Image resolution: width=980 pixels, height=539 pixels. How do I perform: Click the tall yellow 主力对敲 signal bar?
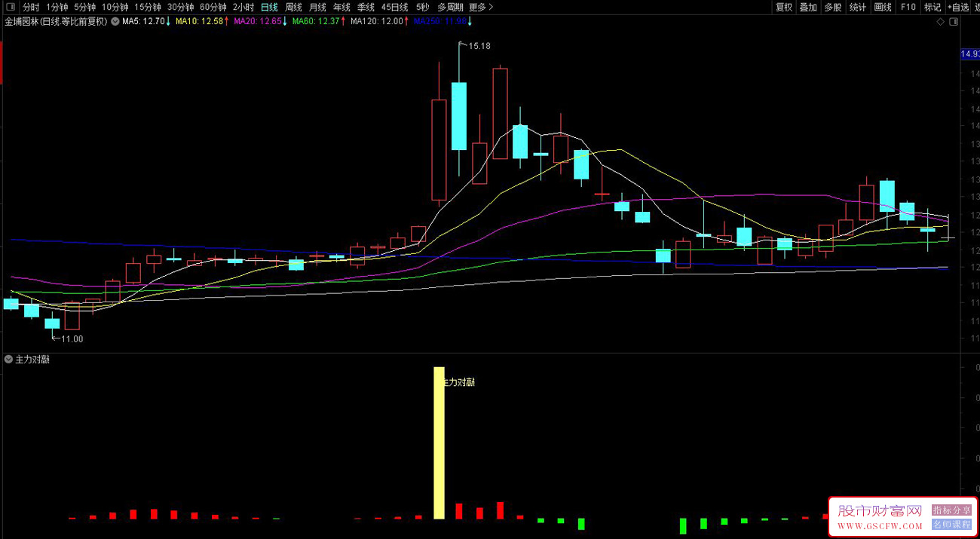click(439, 443)
